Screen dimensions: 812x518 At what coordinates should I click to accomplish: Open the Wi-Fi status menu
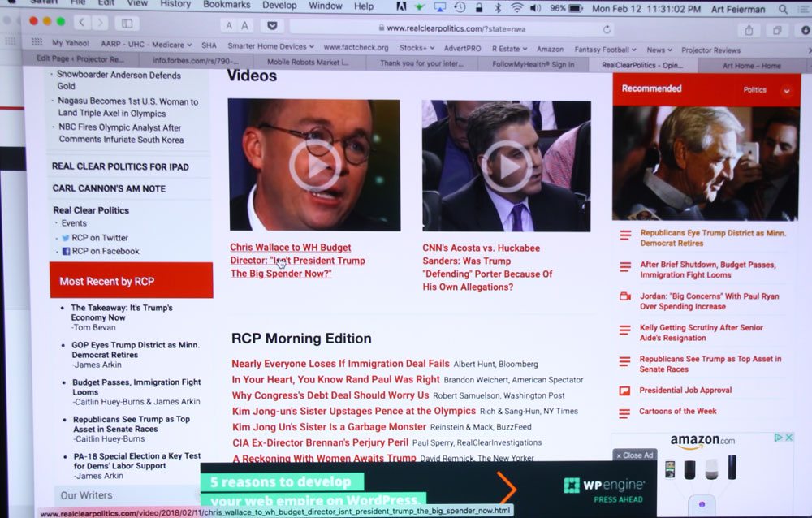(516, 8)
